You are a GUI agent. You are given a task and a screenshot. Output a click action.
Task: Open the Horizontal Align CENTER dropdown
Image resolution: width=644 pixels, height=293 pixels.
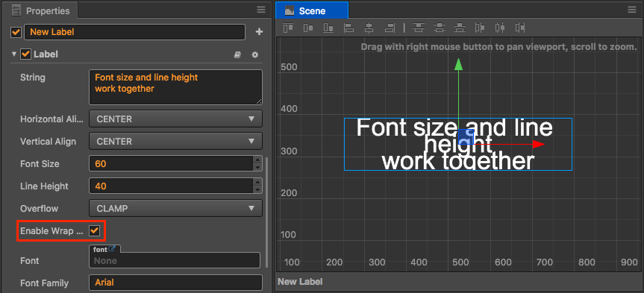click(175, 119)
